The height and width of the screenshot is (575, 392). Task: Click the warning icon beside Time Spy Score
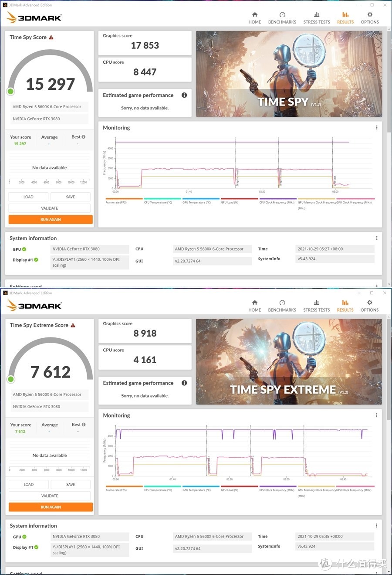[x=51, y=37]
